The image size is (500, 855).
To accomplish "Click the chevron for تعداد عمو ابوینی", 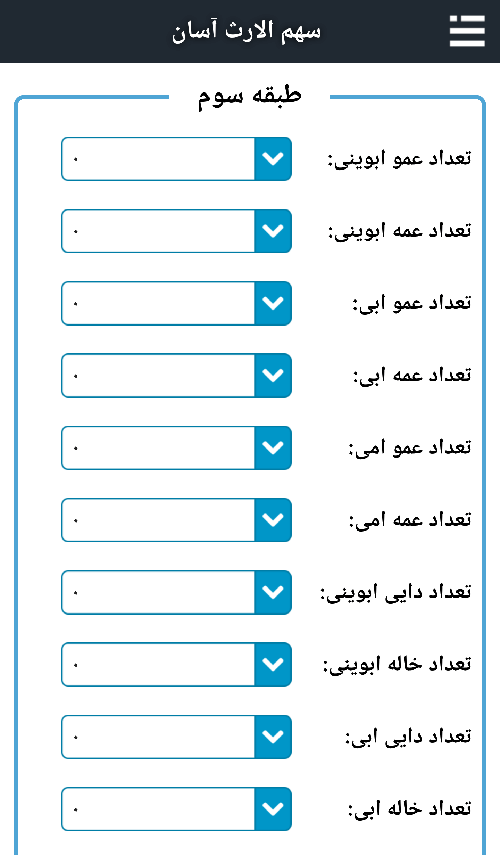I will pyautogui.click(x=273, y=159).
